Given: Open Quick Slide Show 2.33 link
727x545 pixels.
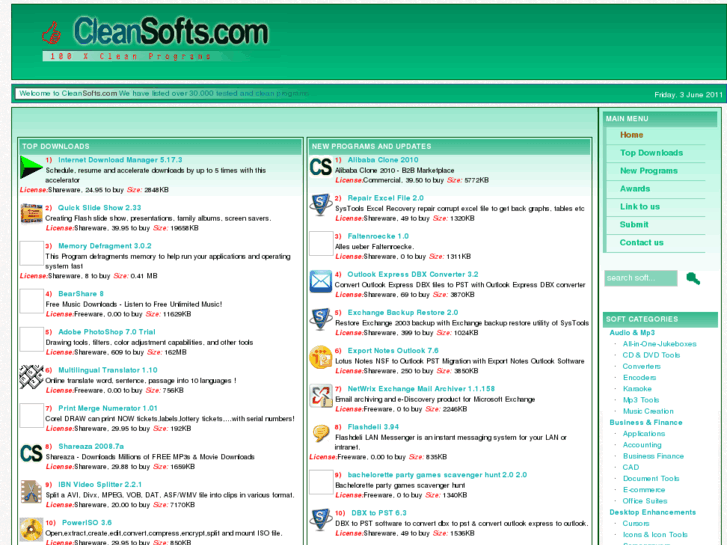Looking at the screenshot, I should [x=99, y=208].
